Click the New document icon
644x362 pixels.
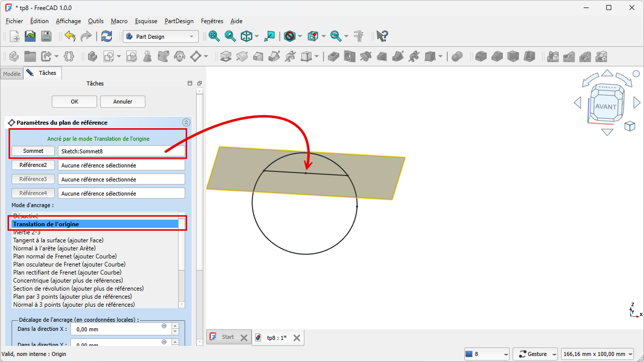[15, 36]
